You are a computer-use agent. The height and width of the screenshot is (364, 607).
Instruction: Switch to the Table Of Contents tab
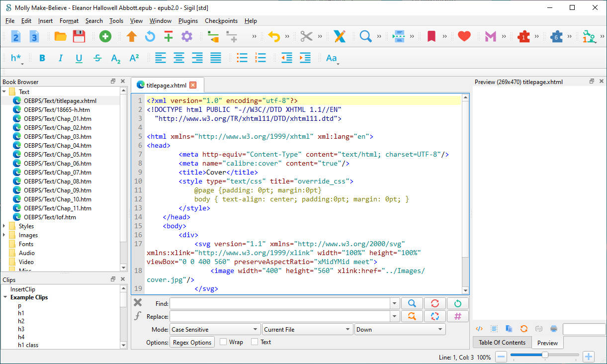(502, 343)
